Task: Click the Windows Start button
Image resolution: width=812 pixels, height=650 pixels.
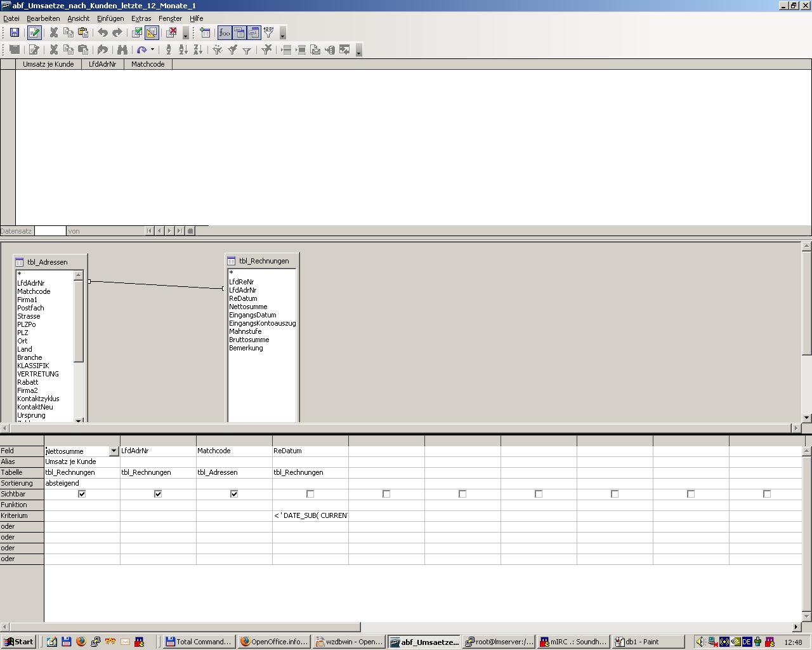Action: (x=18, y=642)
